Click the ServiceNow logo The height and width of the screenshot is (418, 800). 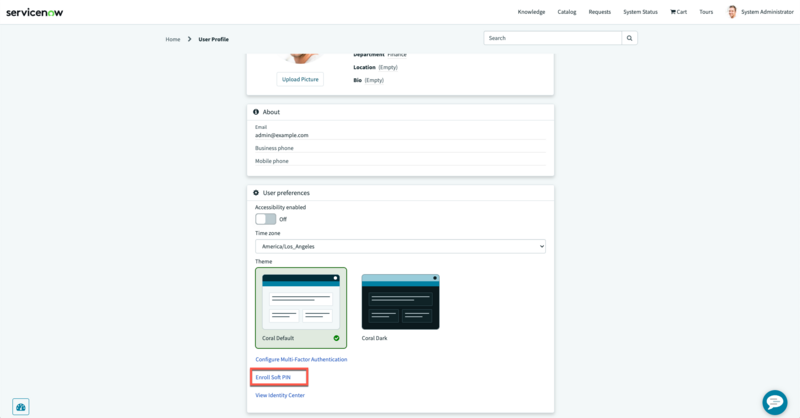click(x=34, y=12)
